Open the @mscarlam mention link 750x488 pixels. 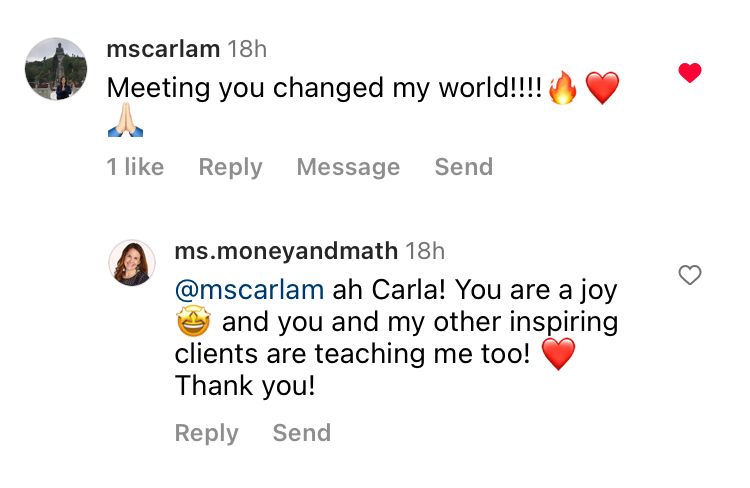(x=249, y=290)
